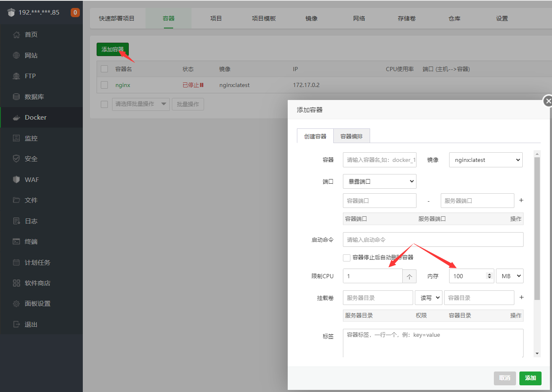Click the panel logo beside the IP address

pos(11,13)
